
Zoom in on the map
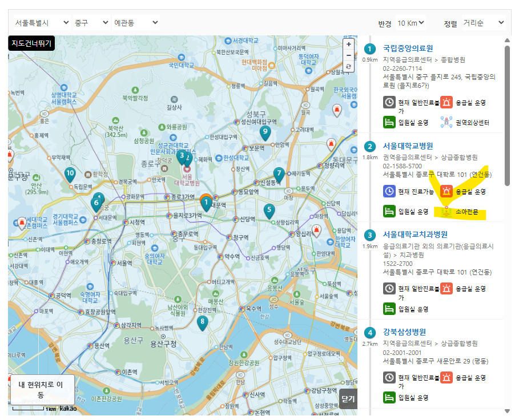point(348,45)
